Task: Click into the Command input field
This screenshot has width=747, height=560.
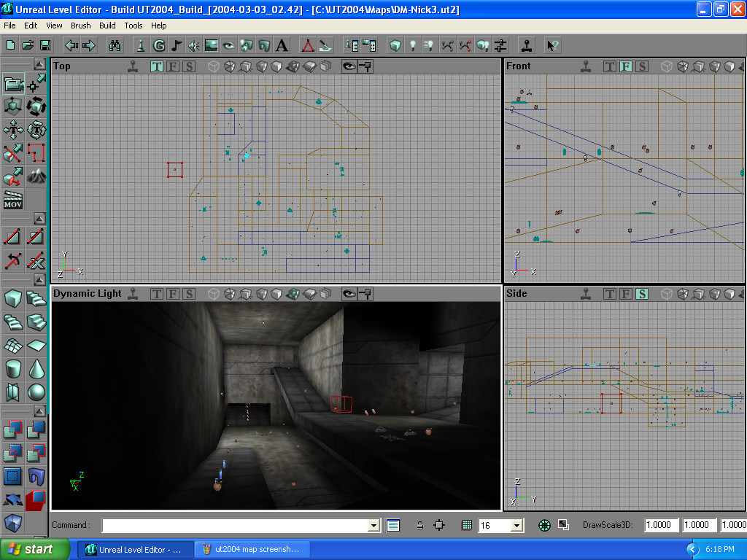Action: [236, 525]
